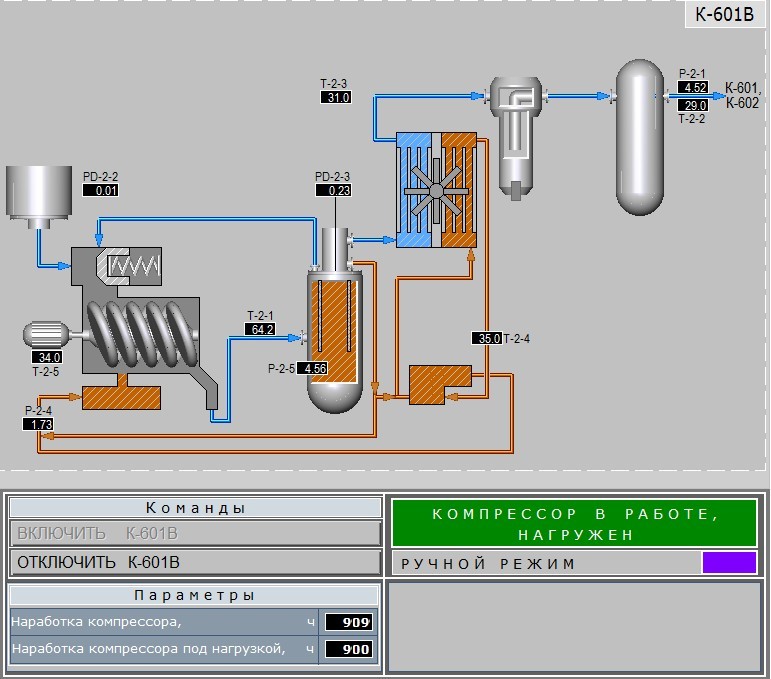Click the air intake filter icon
Screen dimensions: 771x679
(39, 197)
